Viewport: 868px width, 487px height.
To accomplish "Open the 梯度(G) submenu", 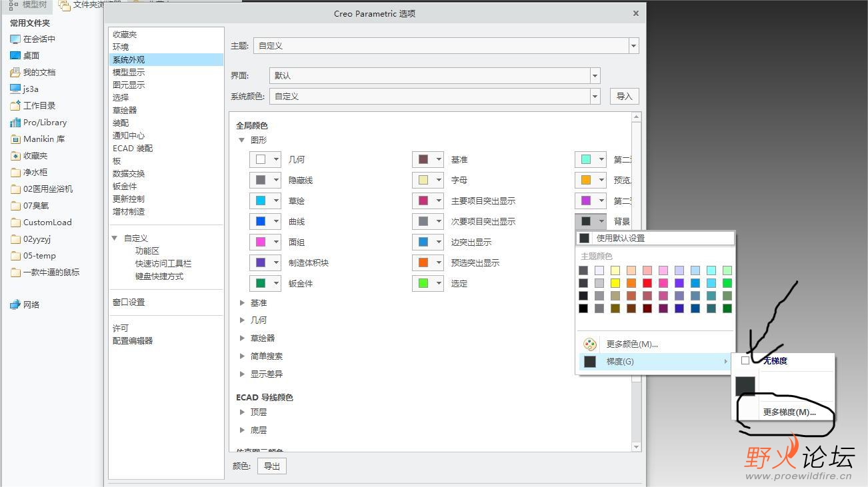I will click(x=655, y=362).
